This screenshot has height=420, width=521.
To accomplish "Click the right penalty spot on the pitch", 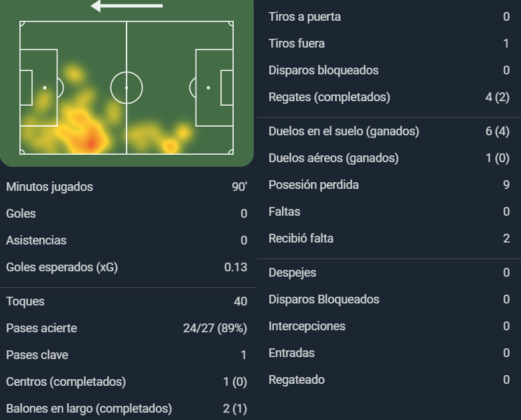I will [208, 88].
